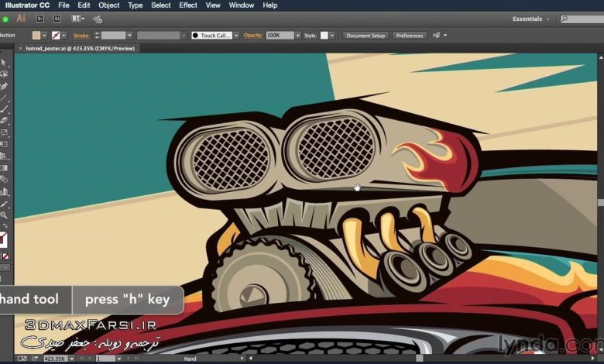The image size is (604, 364).
Task: Select the Gradient tool
Action: tap(4, 168)
